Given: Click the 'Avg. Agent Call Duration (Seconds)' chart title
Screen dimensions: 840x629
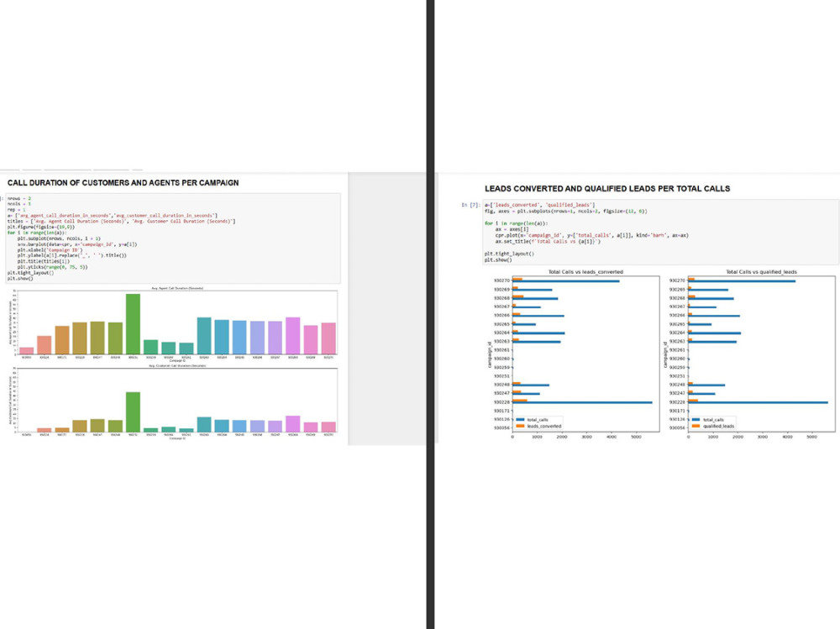Looking at the screenshot, I should point(176,288).
